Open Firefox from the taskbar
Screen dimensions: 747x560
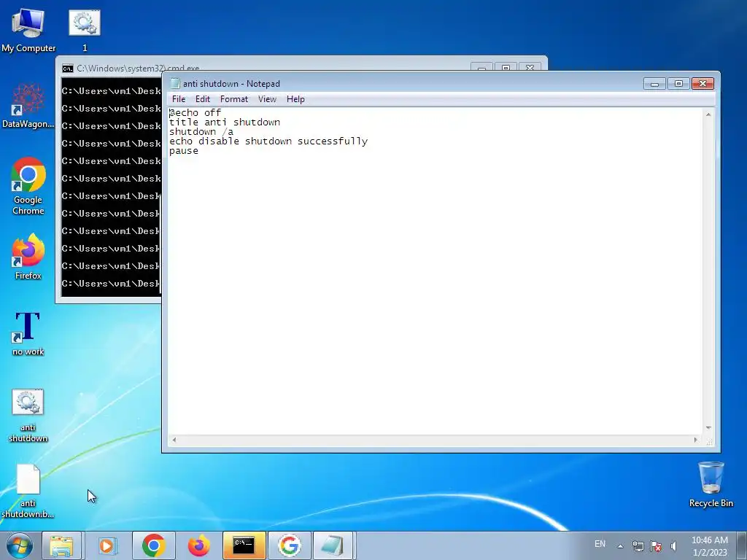[198, 545]
